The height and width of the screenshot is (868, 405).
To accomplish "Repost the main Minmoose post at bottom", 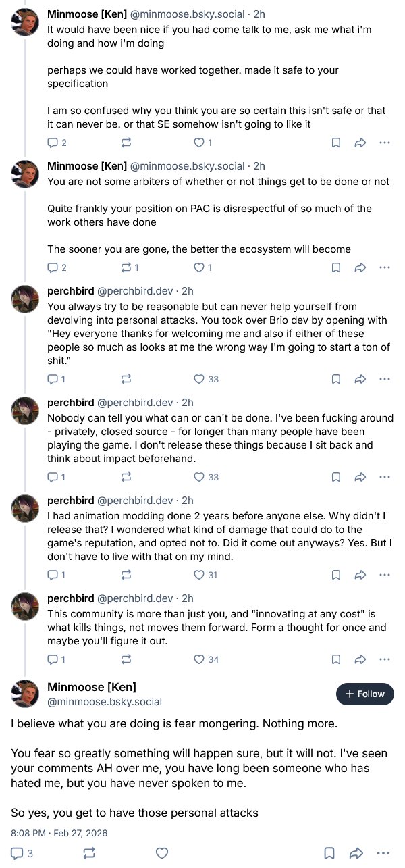I will tap(89, 853).
